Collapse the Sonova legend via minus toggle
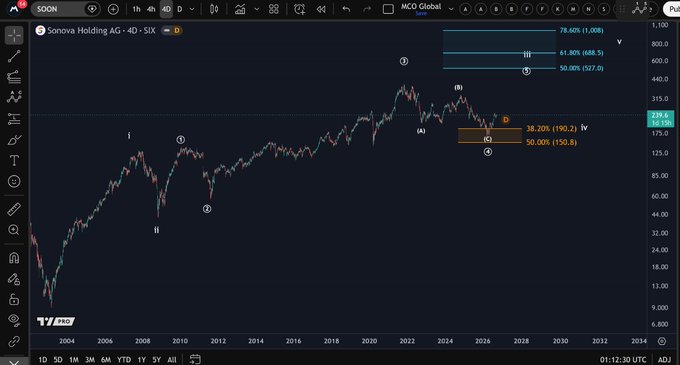This screenshot has height=365, width=680. tap(167, 30)
